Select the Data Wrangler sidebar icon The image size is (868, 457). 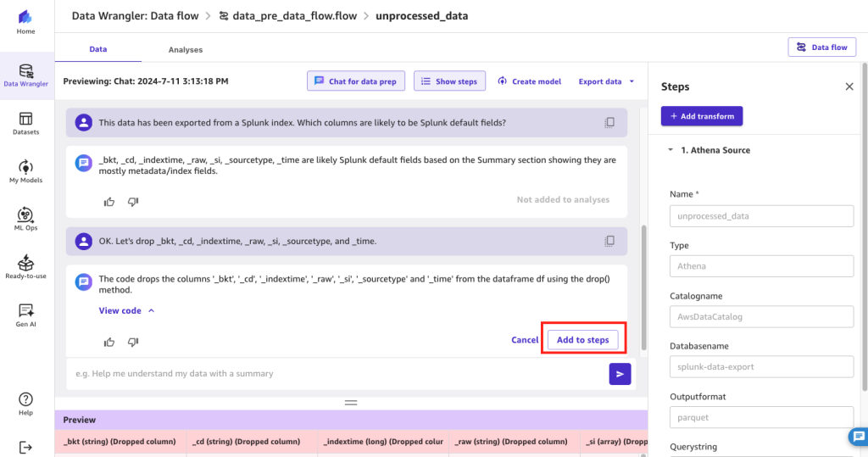pyautogui.click(x=26, y=76)
